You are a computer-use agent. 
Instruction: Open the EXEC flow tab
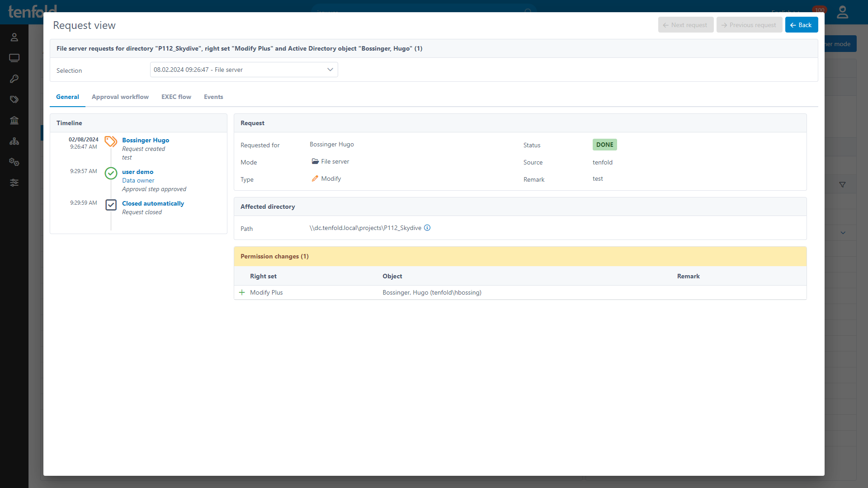tap(176, 97)
